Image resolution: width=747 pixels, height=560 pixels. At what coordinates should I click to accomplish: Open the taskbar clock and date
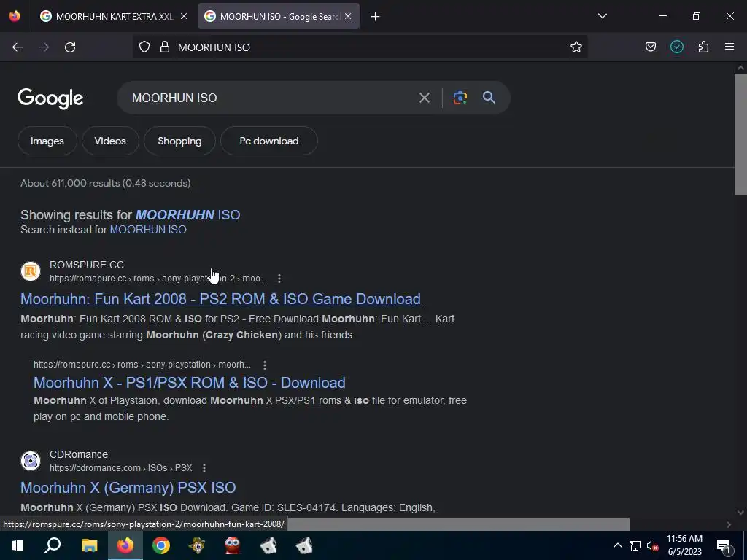(684, 545)
